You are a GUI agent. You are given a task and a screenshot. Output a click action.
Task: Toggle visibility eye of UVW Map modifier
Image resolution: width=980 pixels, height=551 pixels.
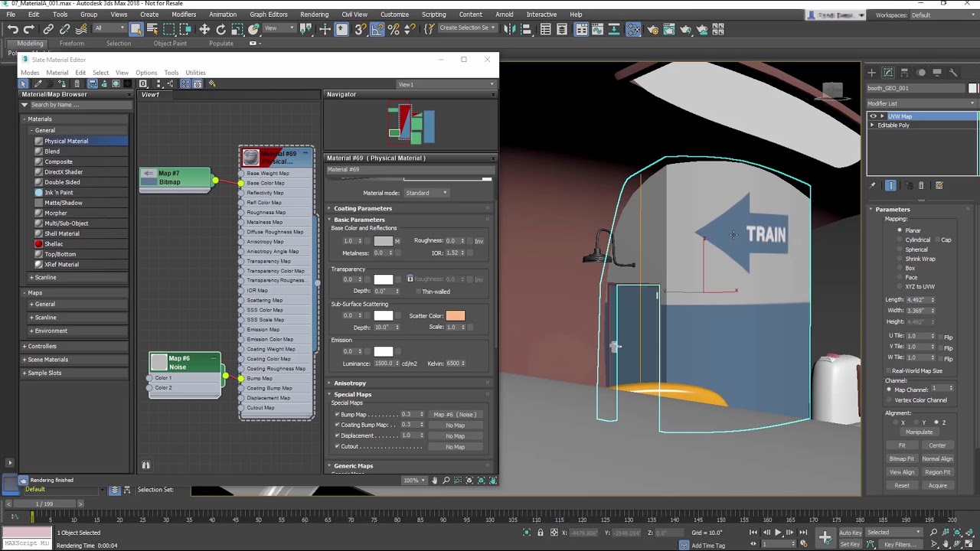[873, 116]
